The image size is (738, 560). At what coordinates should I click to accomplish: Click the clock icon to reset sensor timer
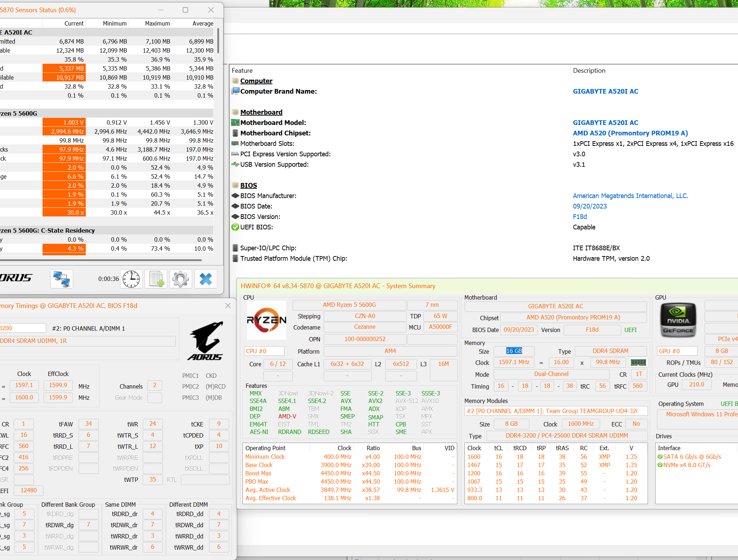click(131, 279)
